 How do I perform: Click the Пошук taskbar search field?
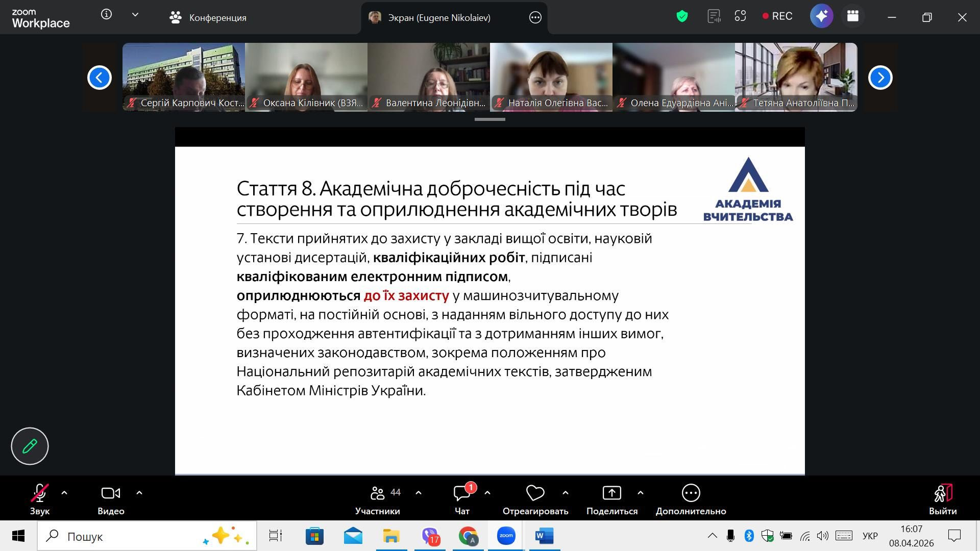[147, 536]
